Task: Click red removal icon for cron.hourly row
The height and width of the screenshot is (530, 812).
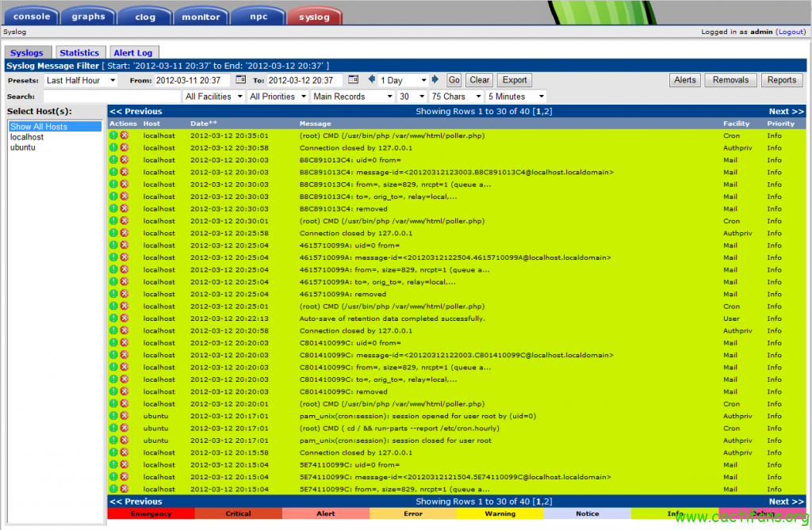Action: pos(124,428)
